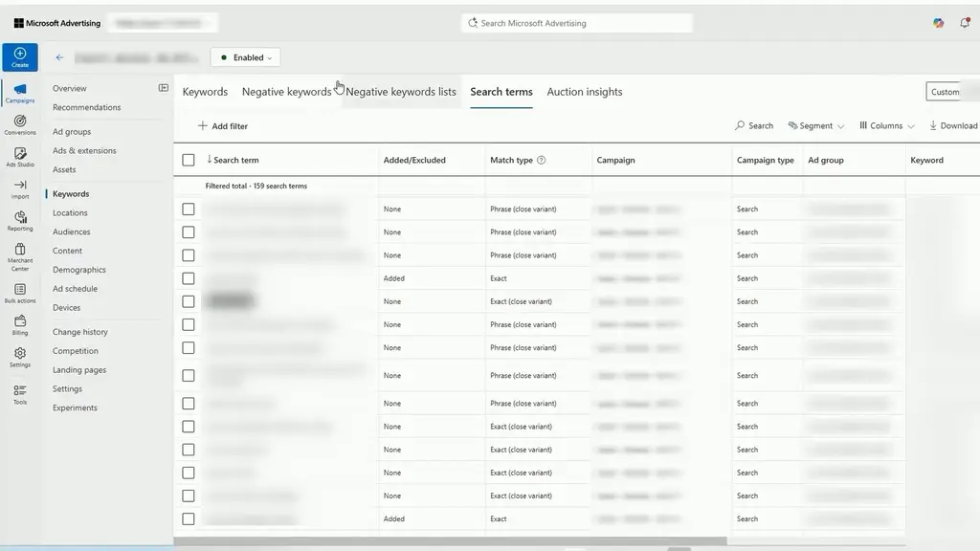The width and height of the screenshot is (980, 551).
Task: Click 'Filtered total - 159 search terms' text
Action: pos(256,187)
